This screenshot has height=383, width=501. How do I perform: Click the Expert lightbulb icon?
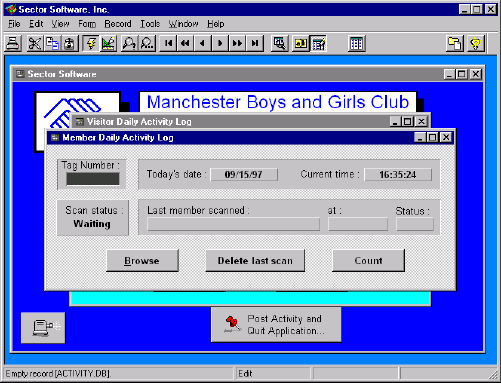tap(476, 43)
